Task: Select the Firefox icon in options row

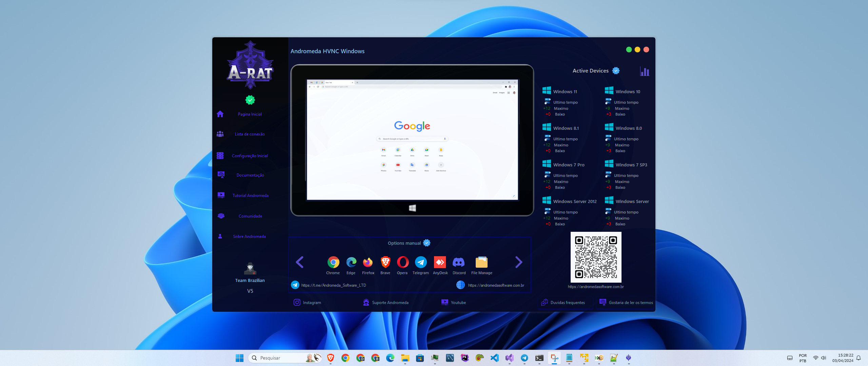Action: coord(368,262)
